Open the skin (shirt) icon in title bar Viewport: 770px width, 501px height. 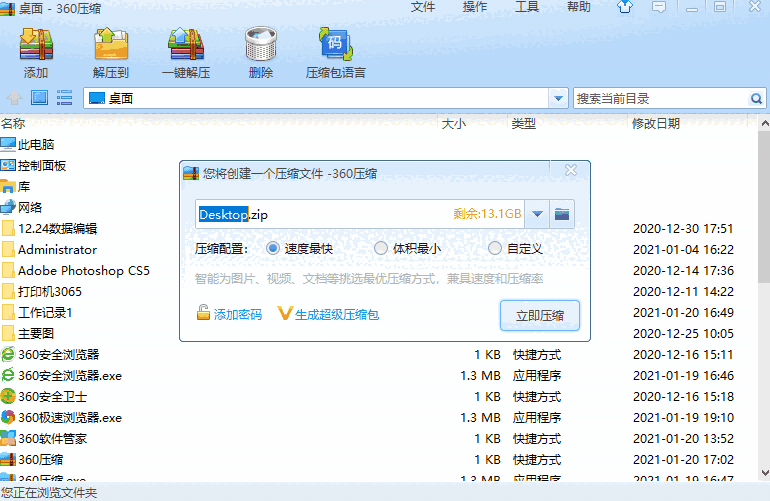(625, 7)
